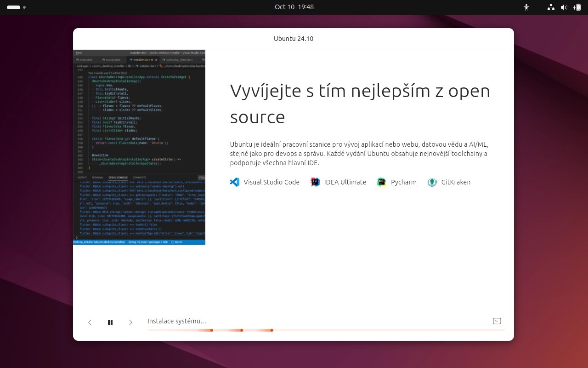The width and height of the screenshot is (588, 368).
Task: Click the installation progress bar
Action: click(x=326, y=330)
